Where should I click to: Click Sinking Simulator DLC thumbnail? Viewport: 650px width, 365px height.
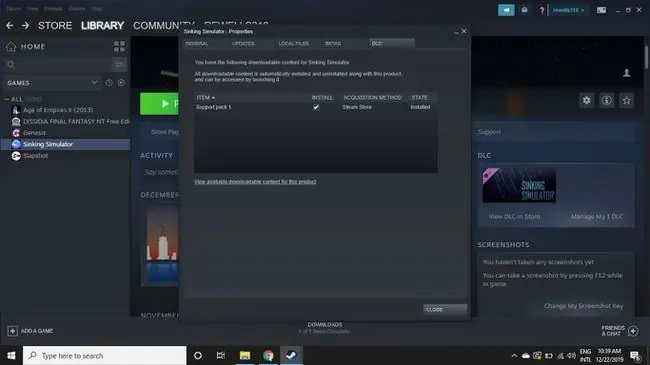519,185
